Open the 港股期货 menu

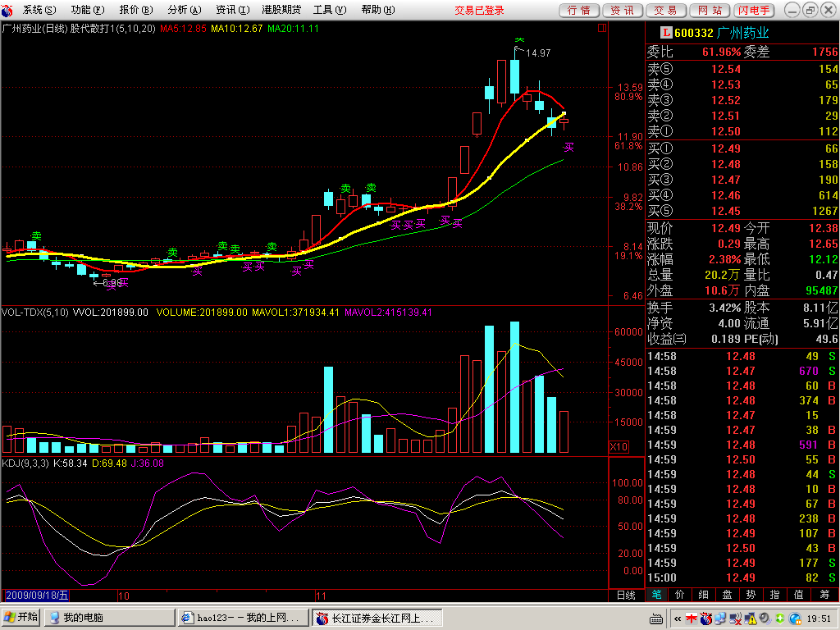click(x=281, y=10)
